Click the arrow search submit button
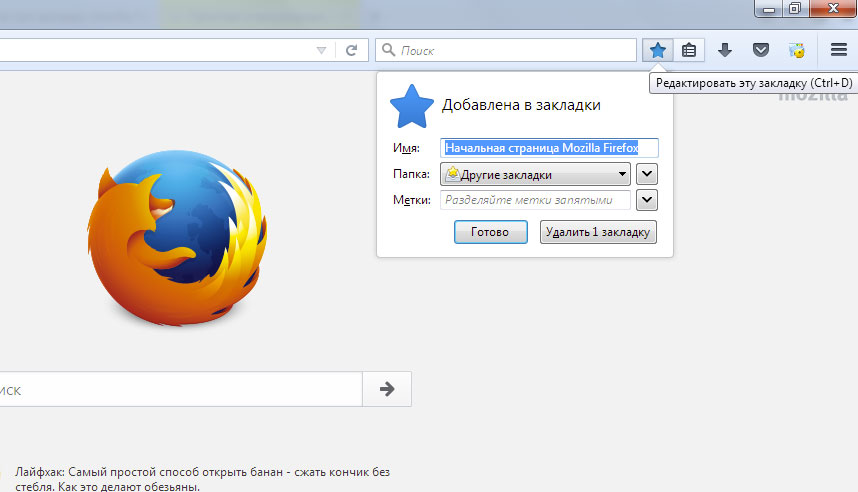This screenshot has height=492, width=858. 387,389
